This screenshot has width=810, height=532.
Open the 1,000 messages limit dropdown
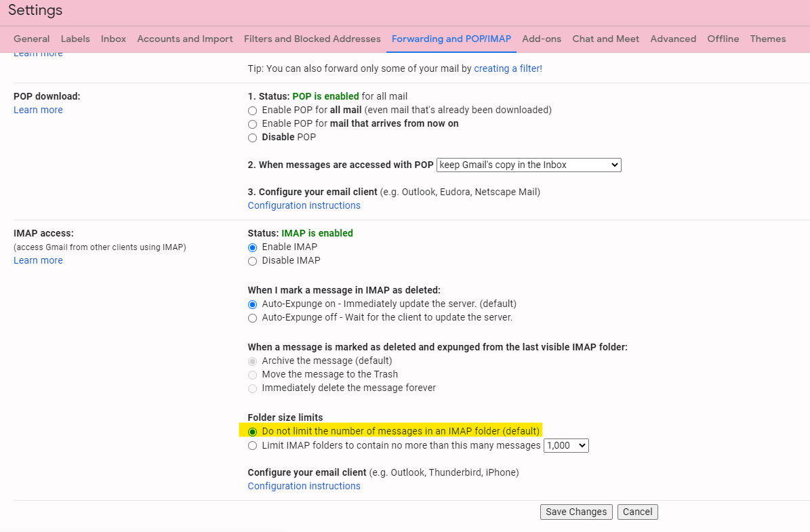(566, 446)
